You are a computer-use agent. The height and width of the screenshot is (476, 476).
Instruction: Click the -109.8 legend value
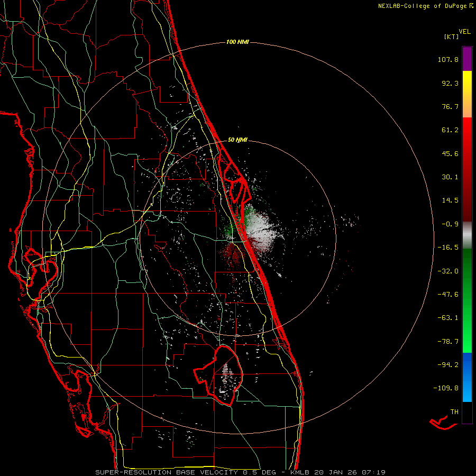pyautogui.click(x=446, y=388)
